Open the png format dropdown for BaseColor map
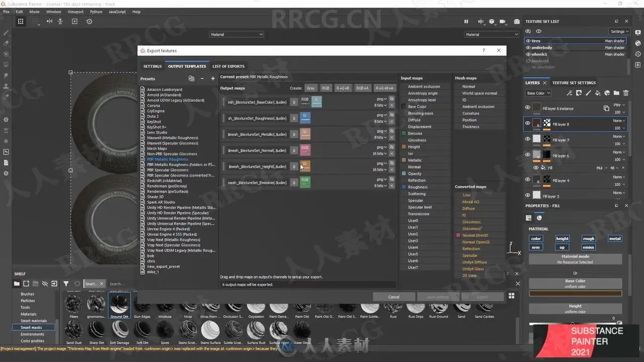Viewport: 644px width, 362px height. click(382, 99)
